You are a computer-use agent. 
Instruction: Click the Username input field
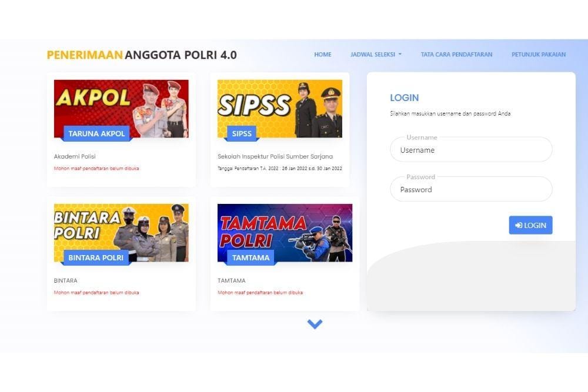click(471, 150)
